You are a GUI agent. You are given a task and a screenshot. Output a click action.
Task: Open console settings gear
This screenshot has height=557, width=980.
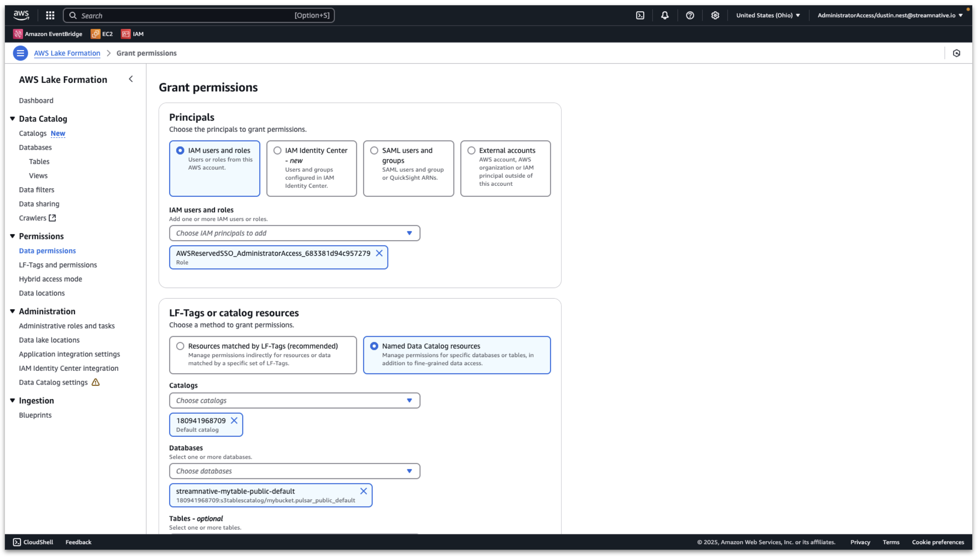click(x=715, y=15)
